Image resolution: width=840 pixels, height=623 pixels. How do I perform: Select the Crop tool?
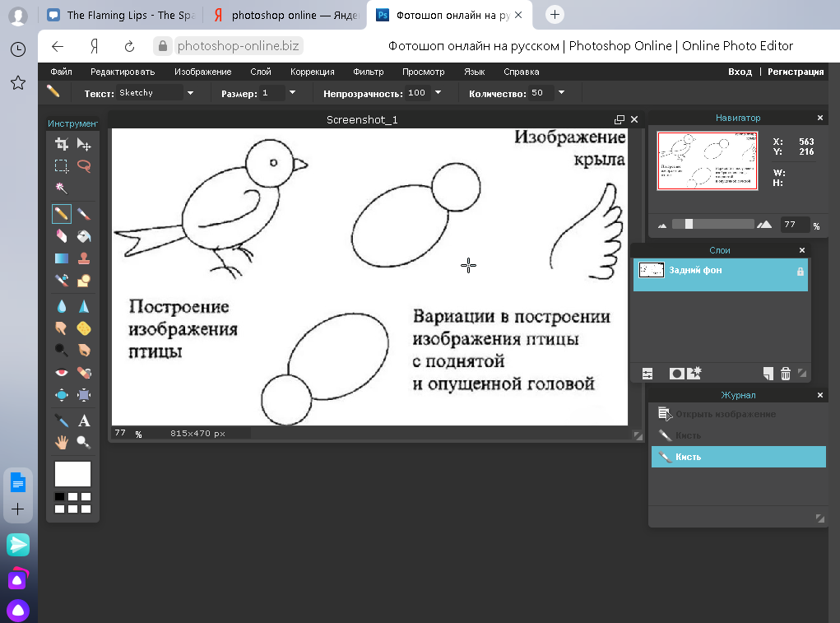pos(62,144)
